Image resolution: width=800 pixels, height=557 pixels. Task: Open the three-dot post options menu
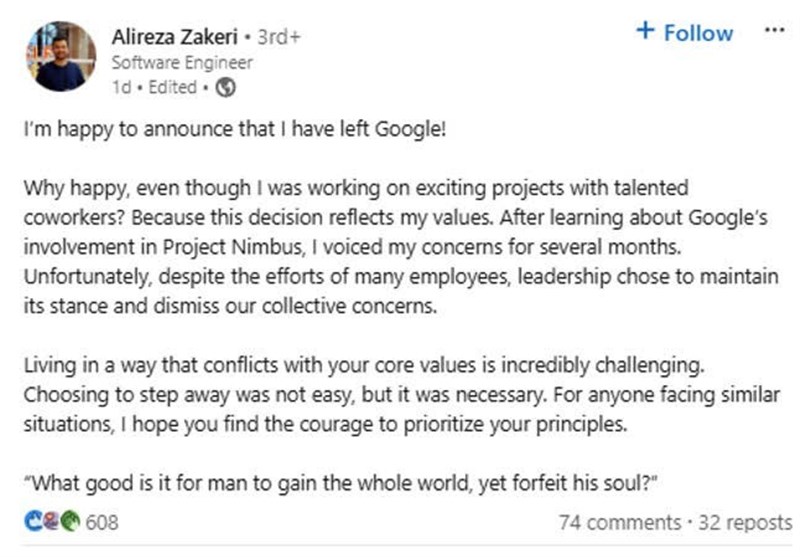tap(774, 31)
